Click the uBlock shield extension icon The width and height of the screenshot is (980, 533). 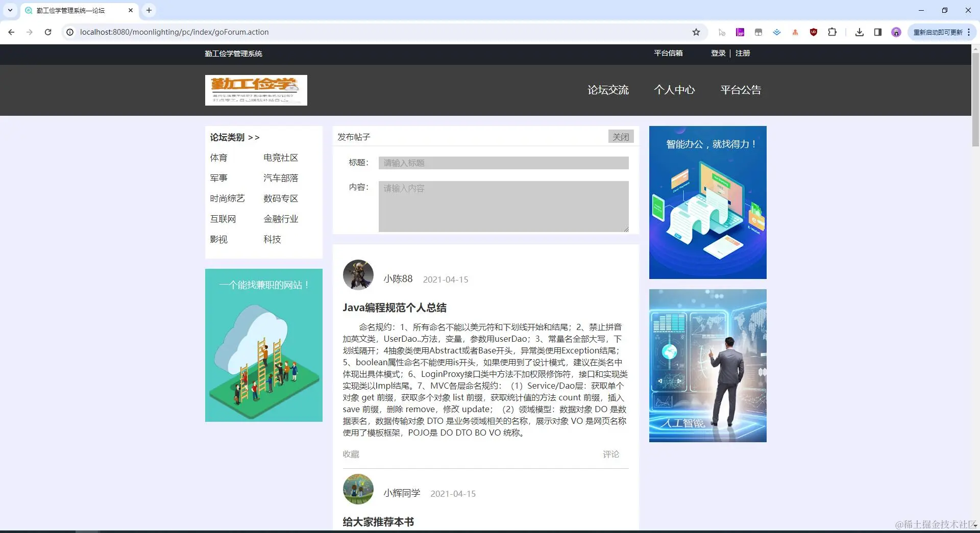pos(814,32)
